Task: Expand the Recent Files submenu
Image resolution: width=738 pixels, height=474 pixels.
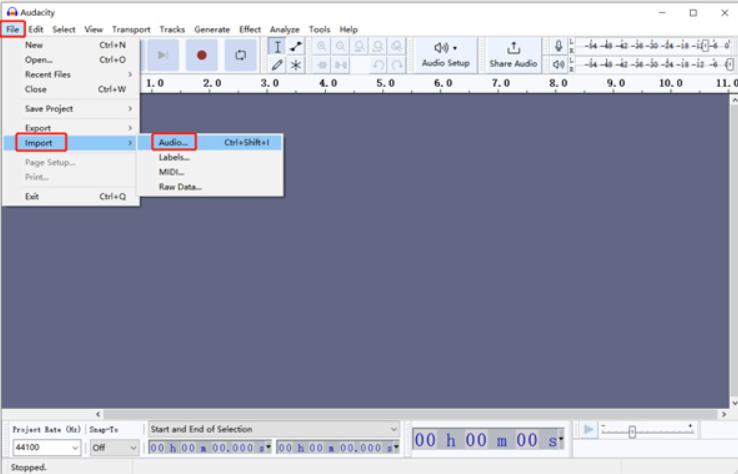Action: tap(71, 74)
